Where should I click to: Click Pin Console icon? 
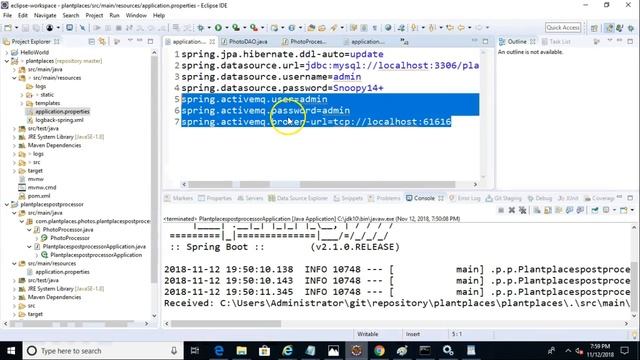(595, 210)
